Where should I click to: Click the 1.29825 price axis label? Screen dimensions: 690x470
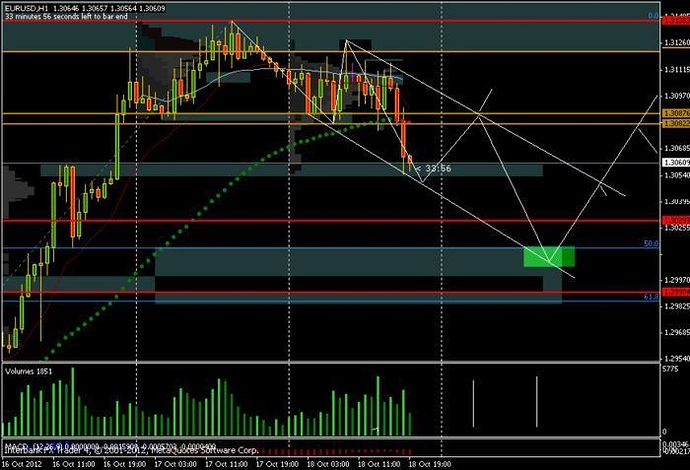[x=677, y=306]
